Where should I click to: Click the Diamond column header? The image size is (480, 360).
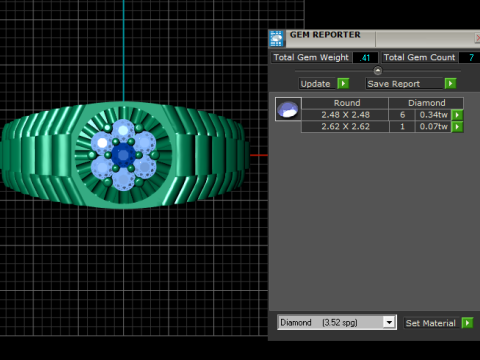click(426, 103)
